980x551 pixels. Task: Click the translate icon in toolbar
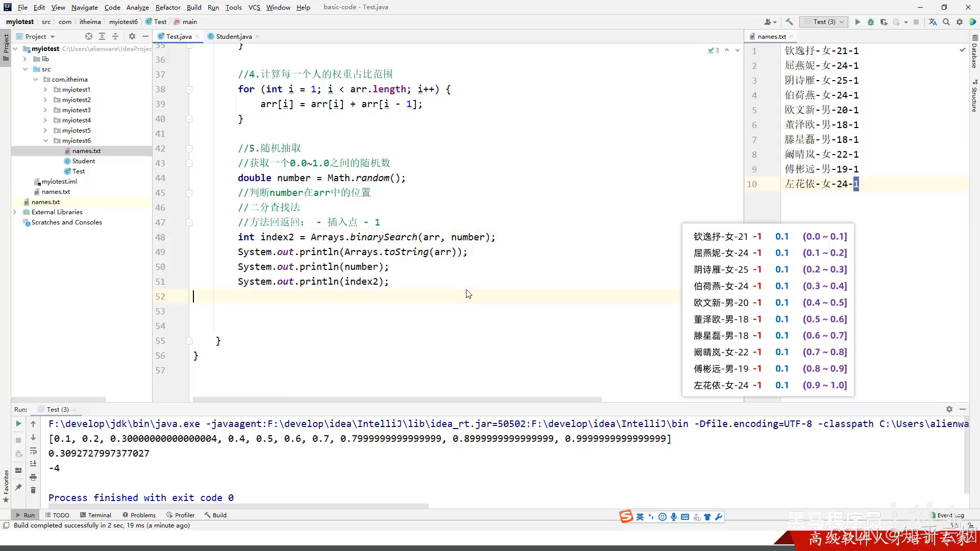(933, 22)
